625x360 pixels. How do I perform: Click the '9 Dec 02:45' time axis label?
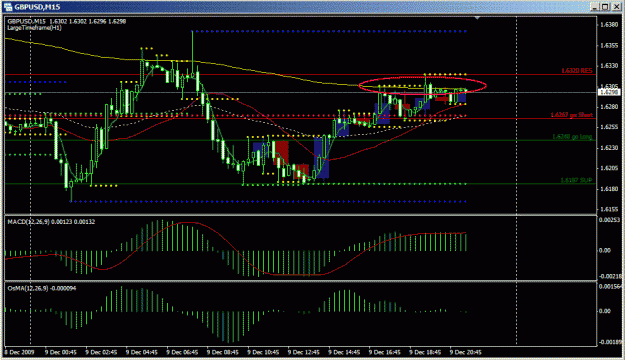pos(101,352)
